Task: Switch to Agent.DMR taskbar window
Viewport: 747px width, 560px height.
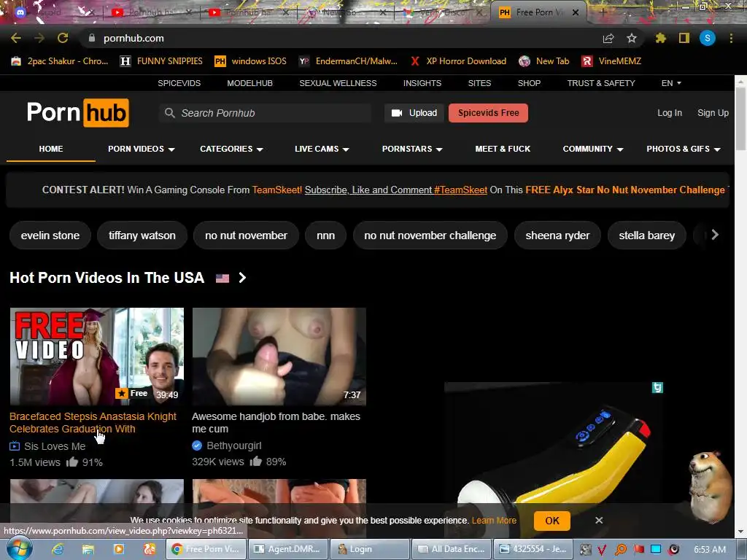Action: point(287,549)
